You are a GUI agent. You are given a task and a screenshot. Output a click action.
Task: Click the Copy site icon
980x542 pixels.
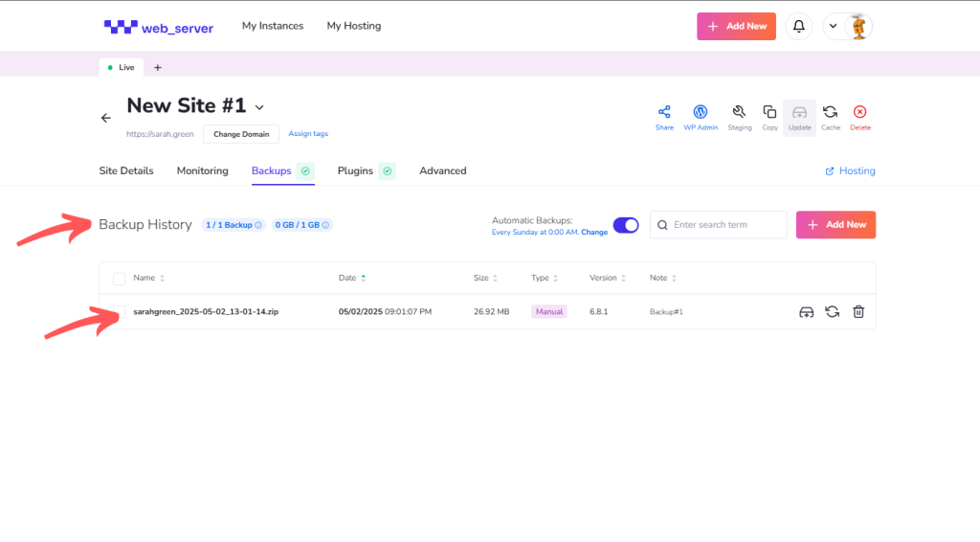click(769, 113)
